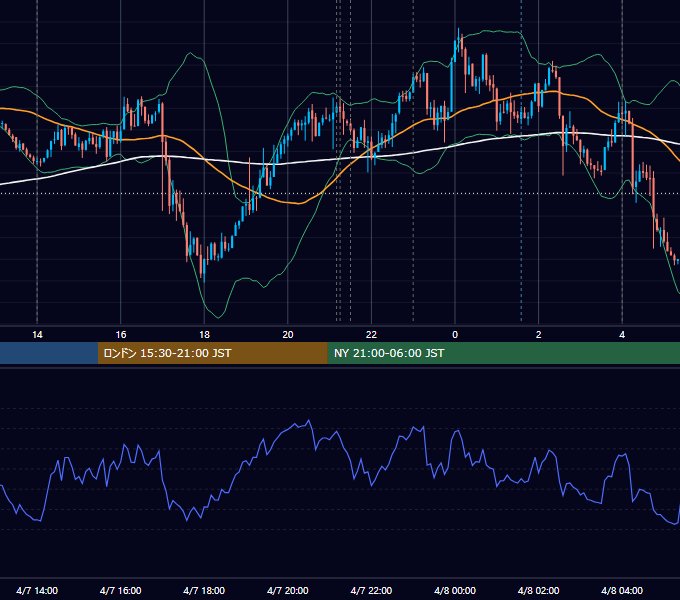Click the '22' hour label on chart axis
The height and width of the screenshot is (600, 680).
pyautogui.click(x=371, y=335)
